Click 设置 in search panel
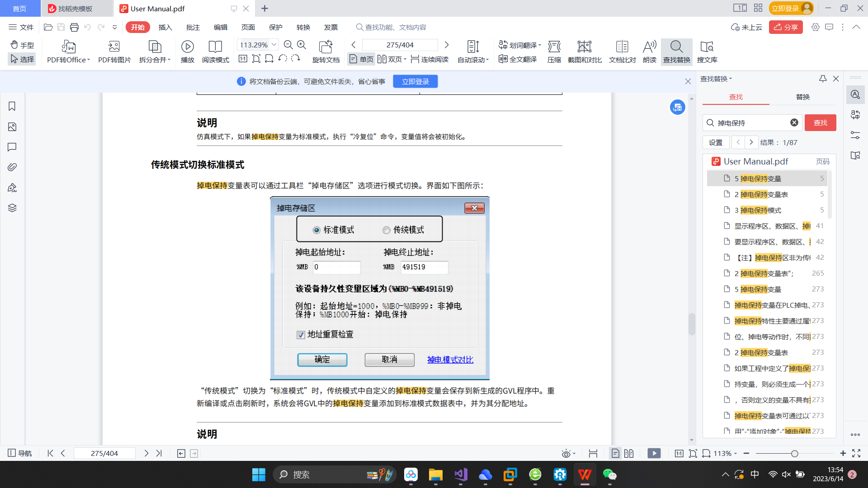This screenshot has width=868, height=488. tap(716, 142)
